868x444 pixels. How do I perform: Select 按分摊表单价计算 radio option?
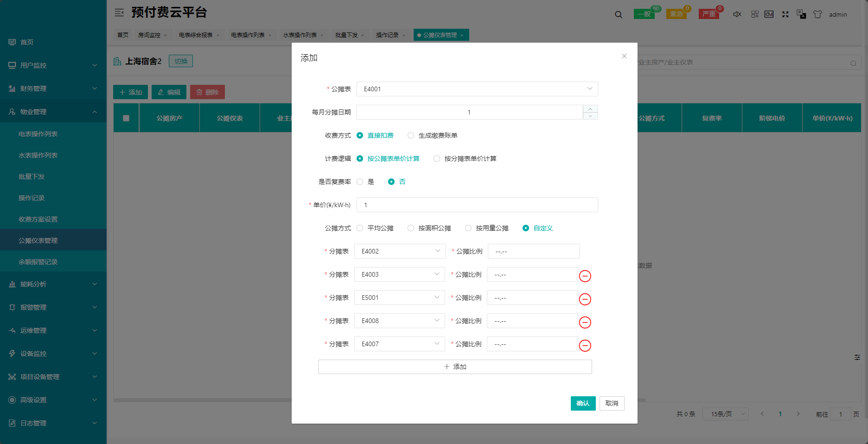(x=437, y=159)
